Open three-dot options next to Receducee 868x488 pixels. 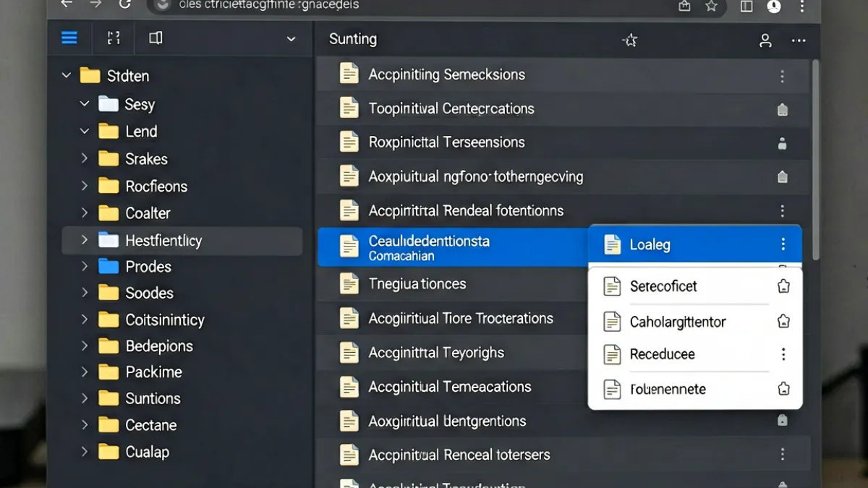click(x=783, y=354)
